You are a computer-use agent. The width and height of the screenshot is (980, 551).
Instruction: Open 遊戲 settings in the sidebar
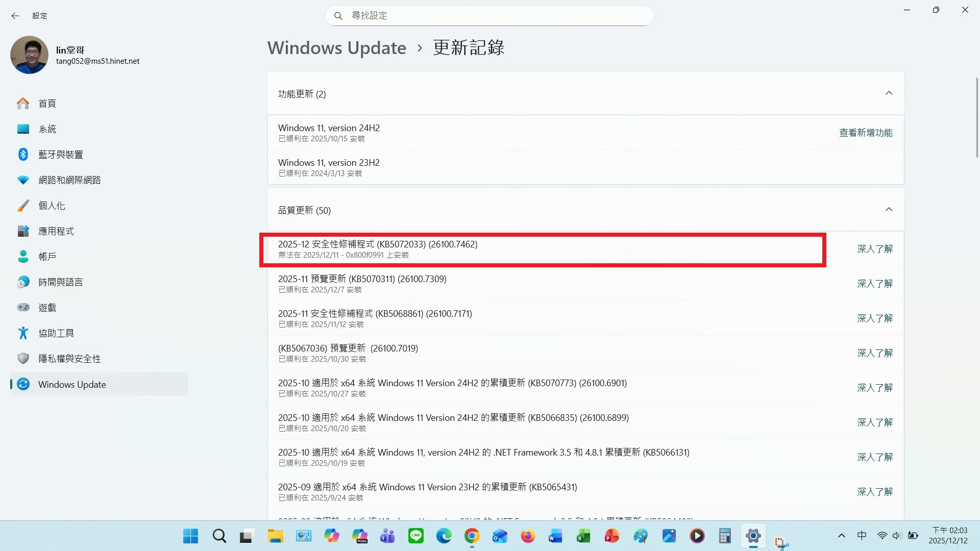coord(48,307)
